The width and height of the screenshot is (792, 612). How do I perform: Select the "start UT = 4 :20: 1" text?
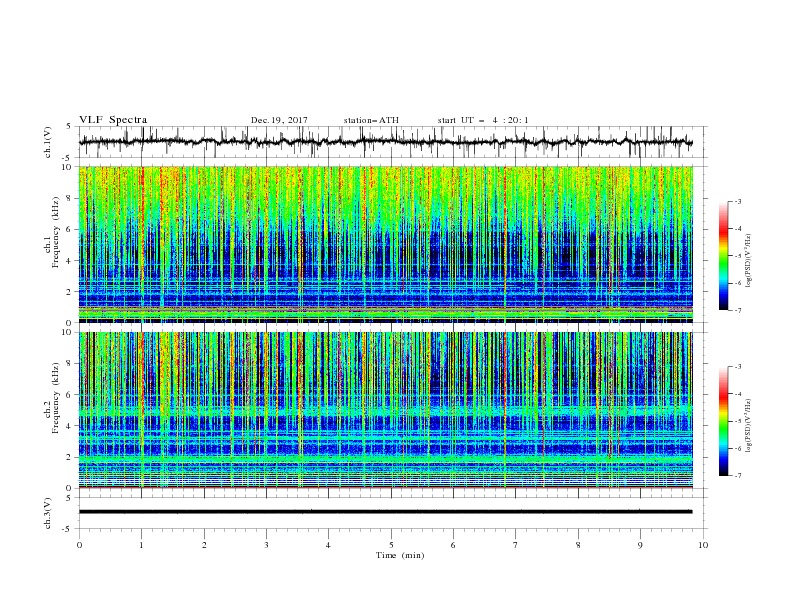point(483,120)
